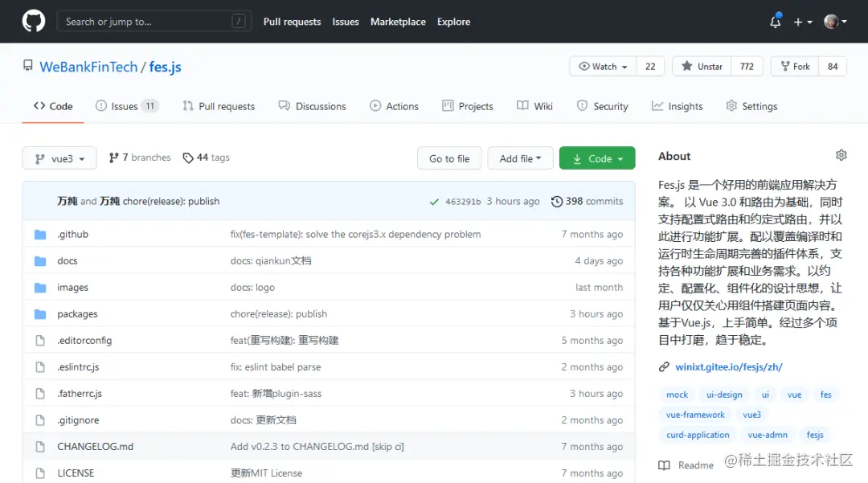The width and height of the screenshot is (868, 483).
Task: Open the Wiki tab
Action: tap(534, 106)
